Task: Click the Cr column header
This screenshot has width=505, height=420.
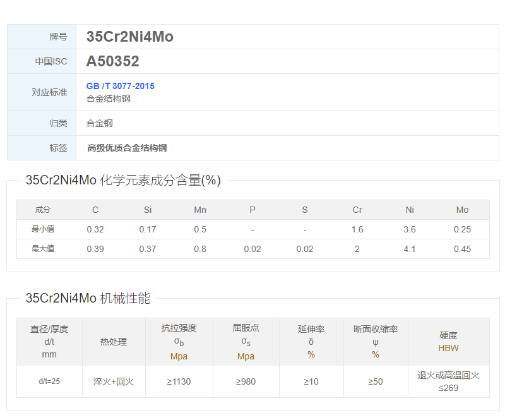Action: (357, 210)
